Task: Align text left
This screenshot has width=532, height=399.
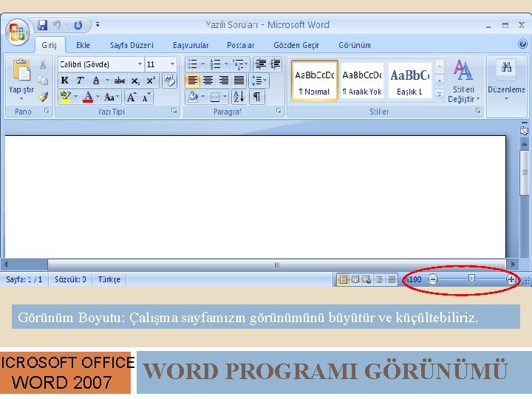Action: [x=192, y=81]
